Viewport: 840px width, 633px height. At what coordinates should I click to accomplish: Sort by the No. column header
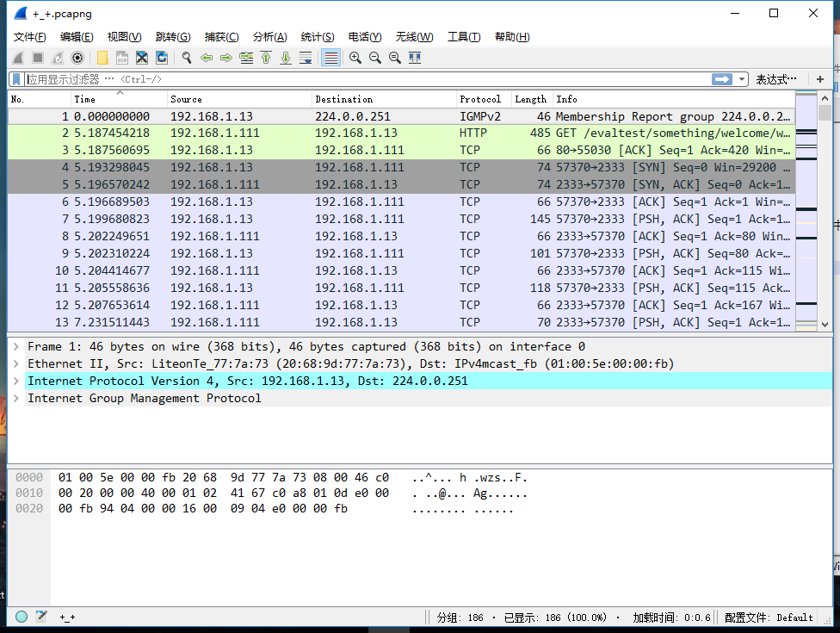tap(40, 99)
